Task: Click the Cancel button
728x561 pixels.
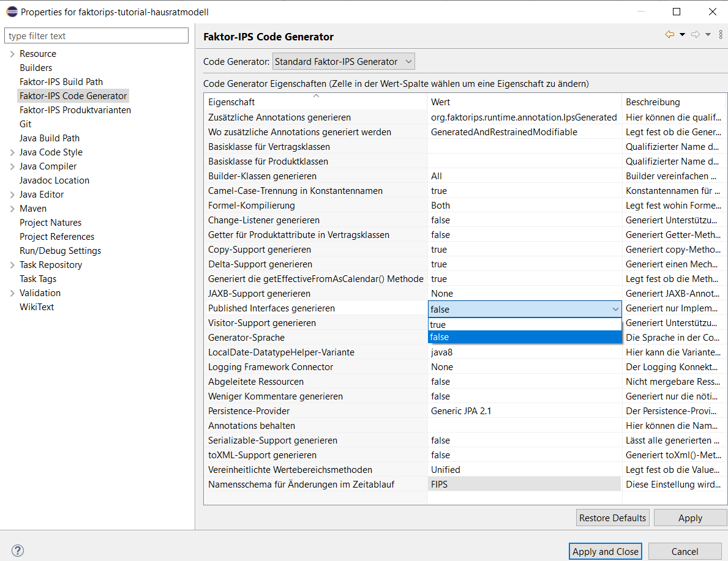Action: [x=684, y=551]
